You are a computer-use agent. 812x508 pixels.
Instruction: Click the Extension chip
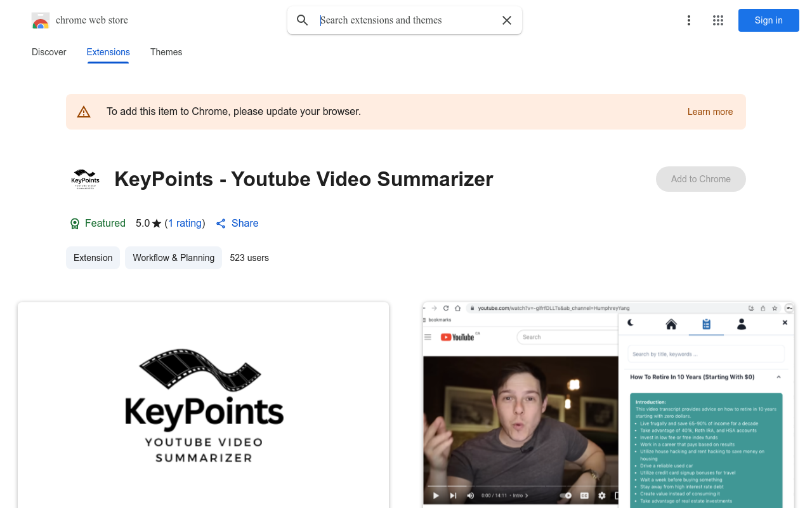click(x=93, y=258)
